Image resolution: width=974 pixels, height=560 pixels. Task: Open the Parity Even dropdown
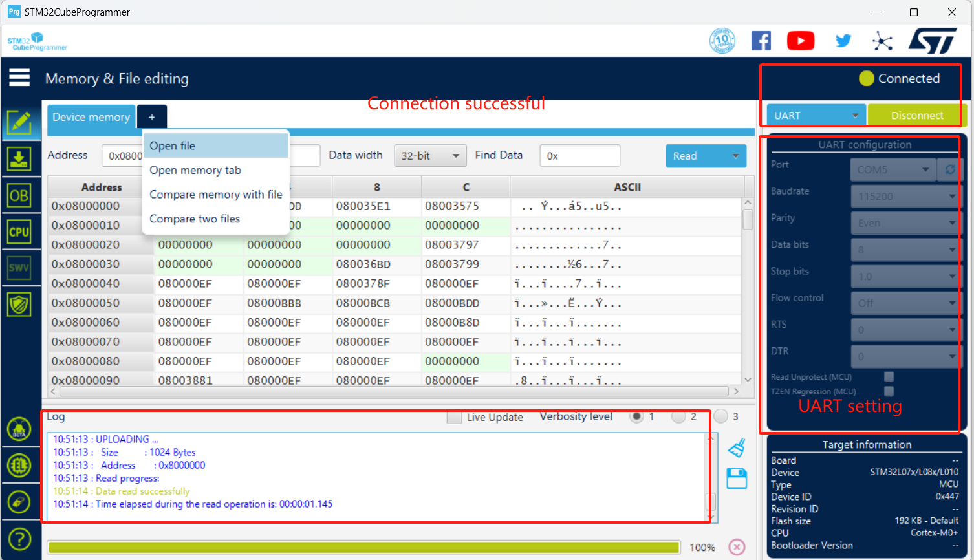[905, 223]
